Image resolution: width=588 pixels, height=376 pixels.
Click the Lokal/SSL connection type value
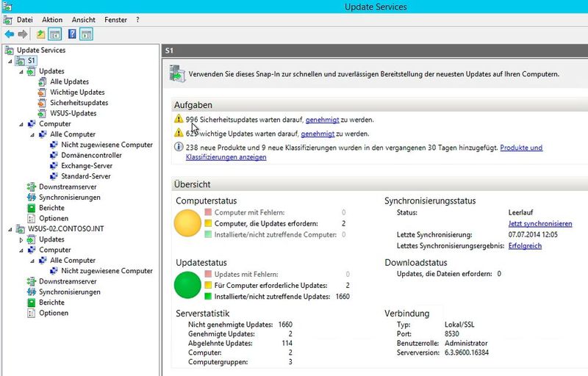coord(459,325)
